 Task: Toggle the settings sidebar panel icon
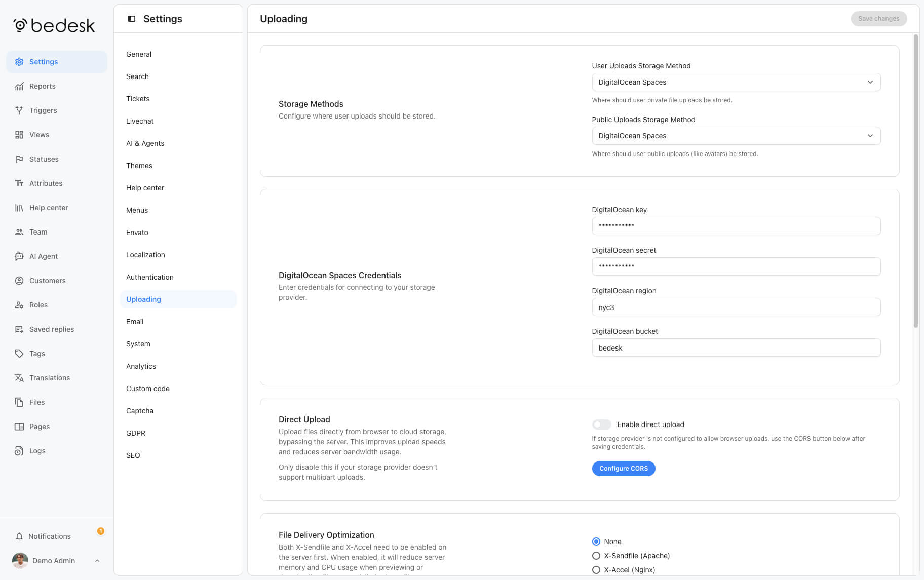[x=132, y=19]
